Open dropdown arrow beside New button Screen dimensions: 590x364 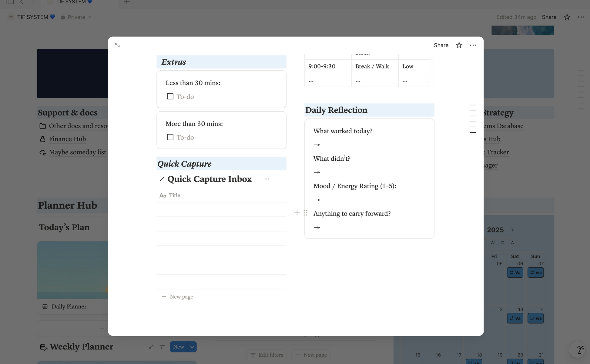click(x=192, y=347)
